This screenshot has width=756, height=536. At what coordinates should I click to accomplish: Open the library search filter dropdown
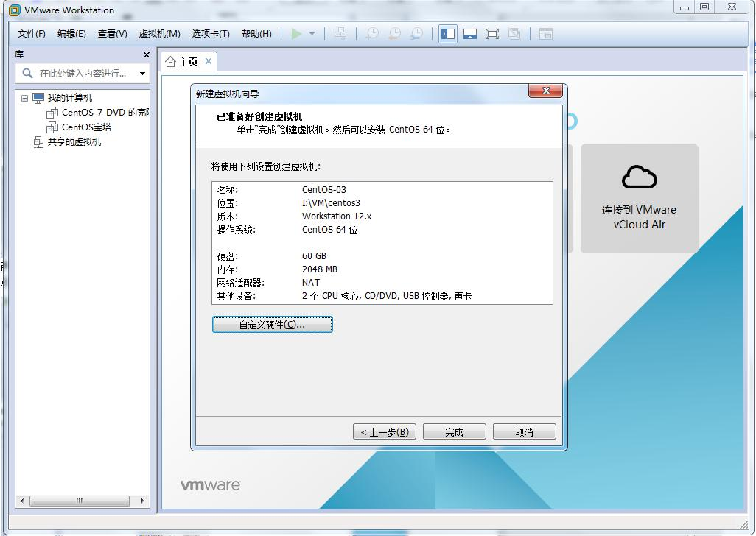coord(143,74)
